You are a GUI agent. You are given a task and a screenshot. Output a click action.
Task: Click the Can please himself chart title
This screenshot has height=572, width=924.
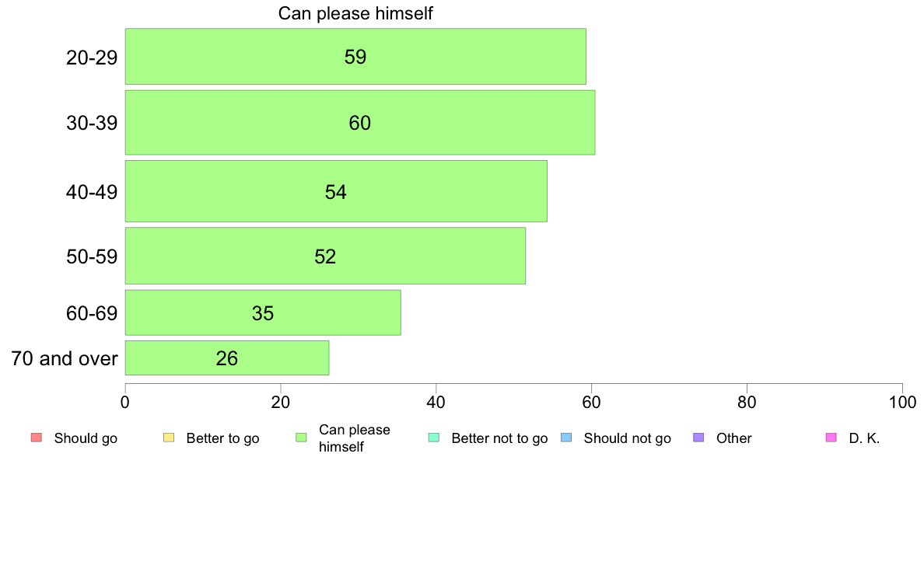click(355, 13)
